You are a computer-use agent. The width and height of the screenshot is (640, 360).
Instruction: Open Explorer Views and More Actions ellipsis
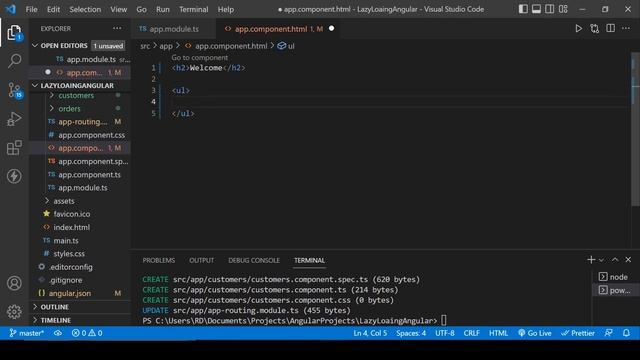pyautogui.click(x=117, y=29)
